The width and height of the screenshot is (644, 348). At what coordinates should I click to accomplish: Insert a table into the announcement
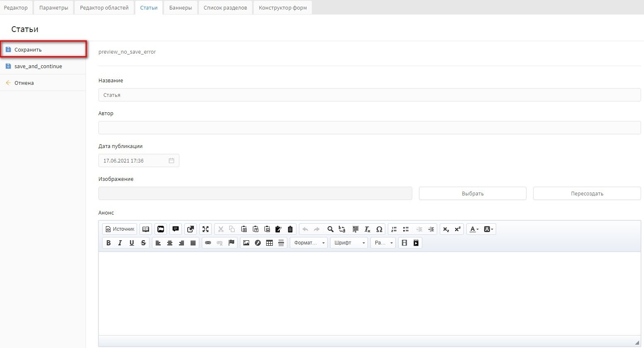tap(269, 243)
